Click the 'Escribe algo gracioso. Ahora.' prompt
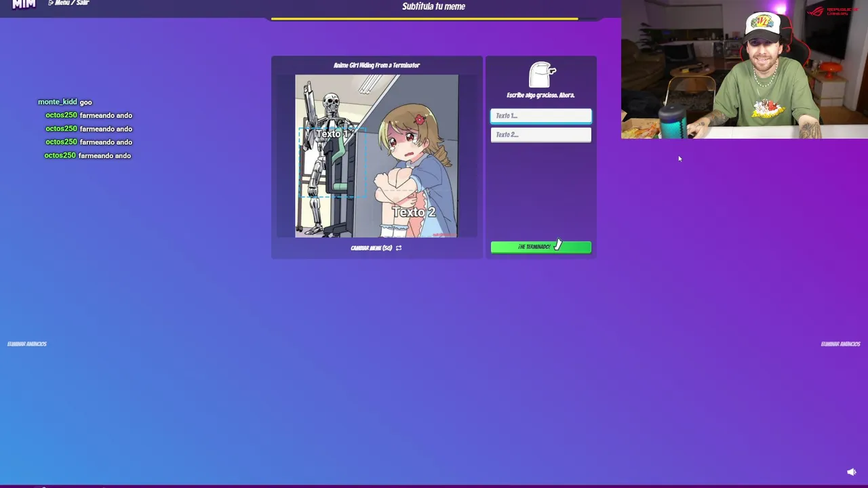Image resolution: width=868 pixels, height=488 pixels. tap(540, 96)
